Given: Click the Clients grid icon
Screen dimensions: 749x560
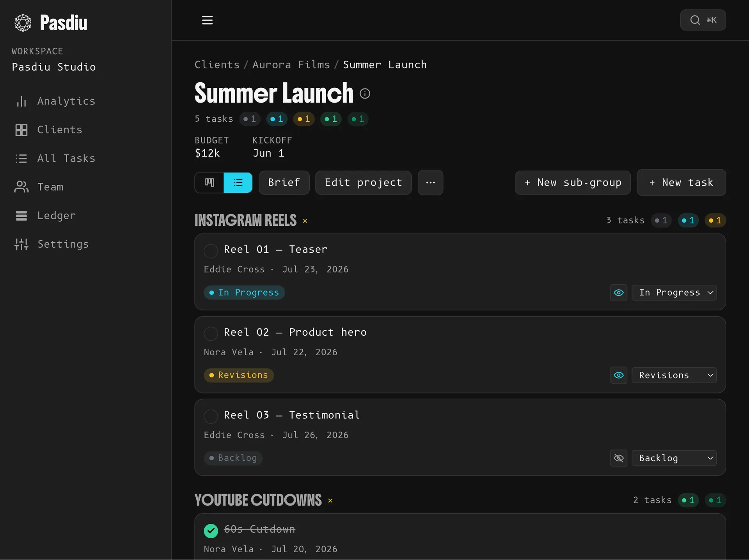Looking at the screenshot, I should click(21, 130).
